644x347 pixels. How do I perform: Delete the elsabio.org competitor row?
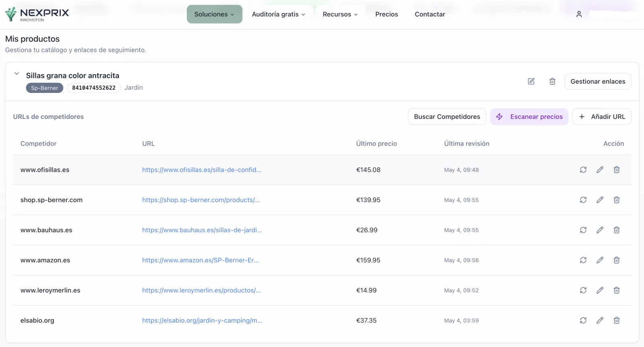(x=616, y=320)
